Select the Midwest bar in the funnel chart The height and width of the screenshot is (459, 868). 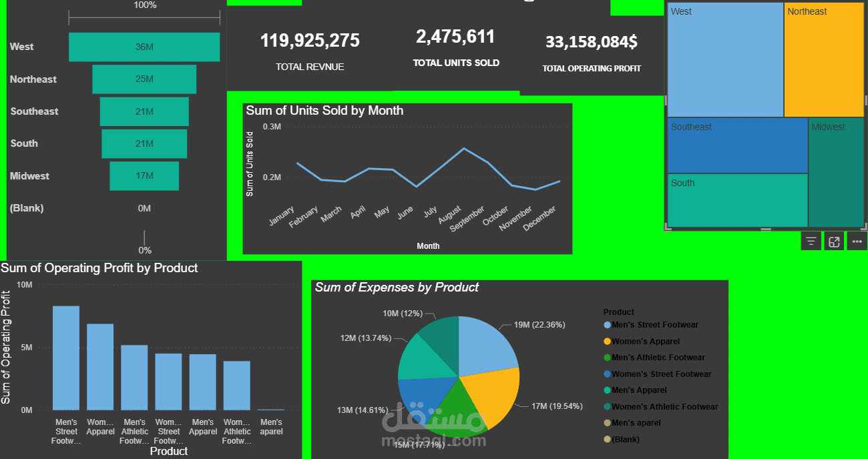pos(144,175)
